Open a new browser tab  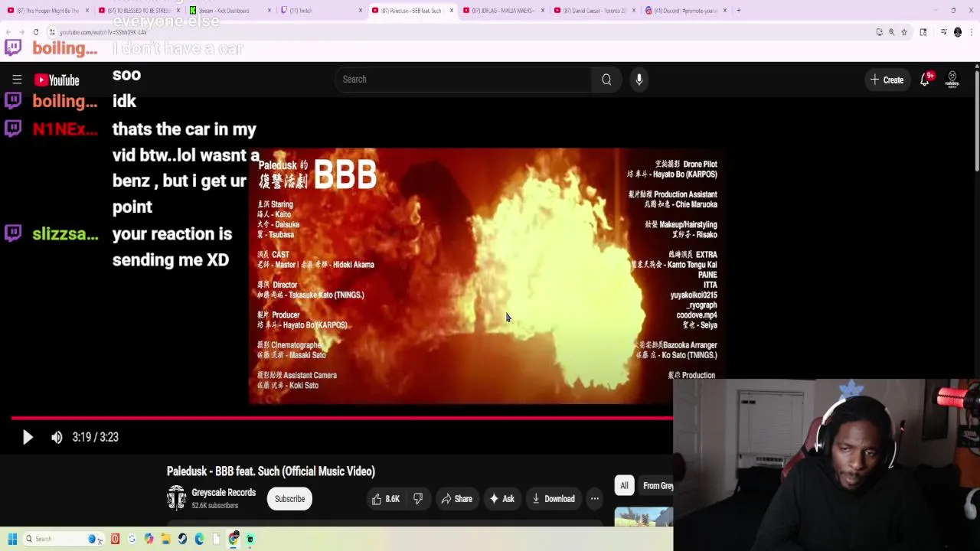(x=738, y=11)
